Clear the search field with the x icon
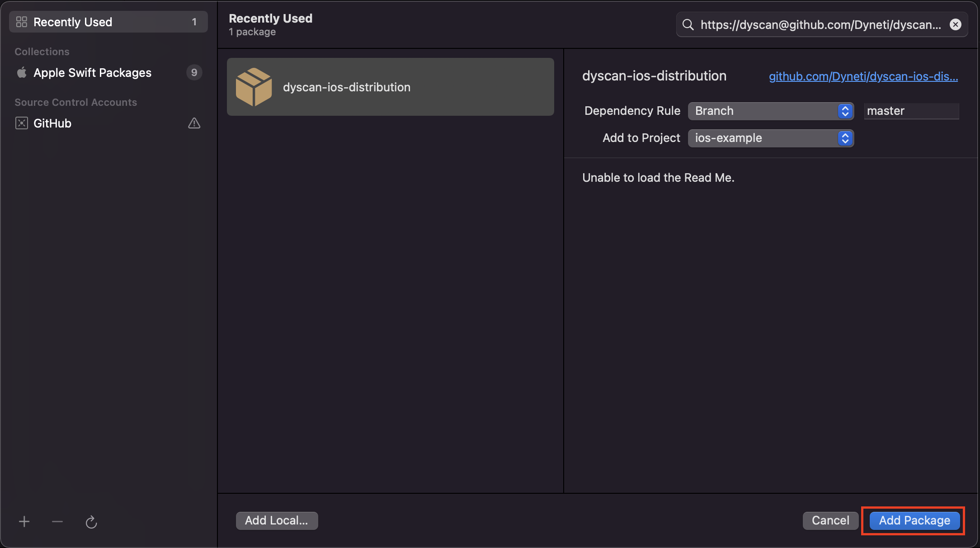The image size is (980, 548). [x=956, y=24]
